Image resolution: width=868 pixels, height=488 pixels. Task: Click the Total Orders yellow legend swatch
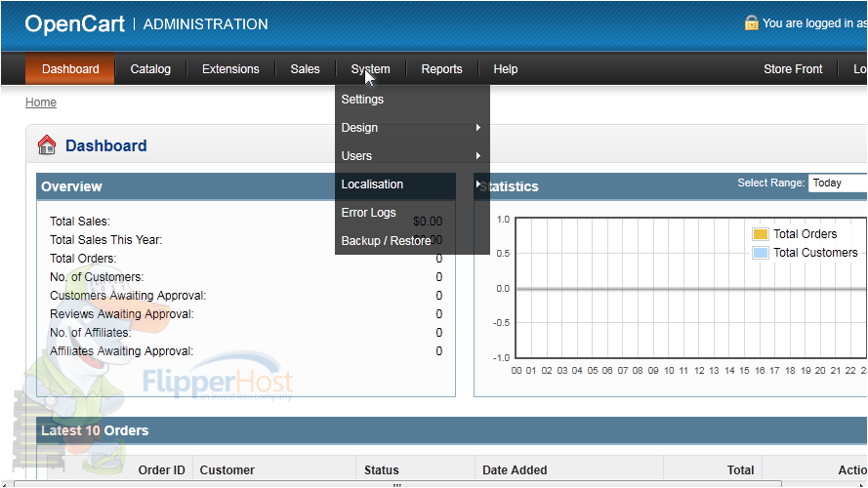761,234
